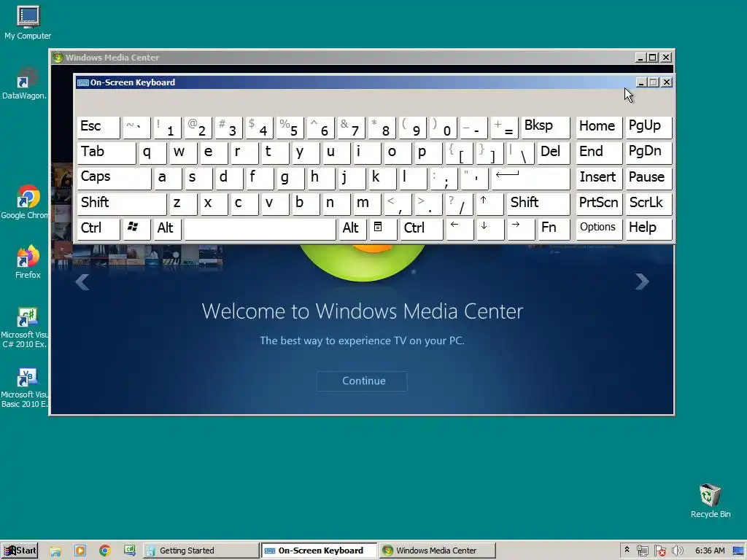The image size is (747, 560).
Task: Open DataWagon desktop shortcut
Action: tap(25, 83)
